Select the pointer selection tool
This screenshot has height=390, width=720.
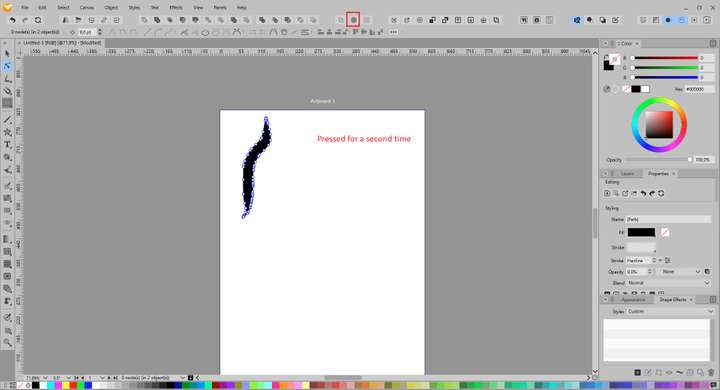click(7, 54)
